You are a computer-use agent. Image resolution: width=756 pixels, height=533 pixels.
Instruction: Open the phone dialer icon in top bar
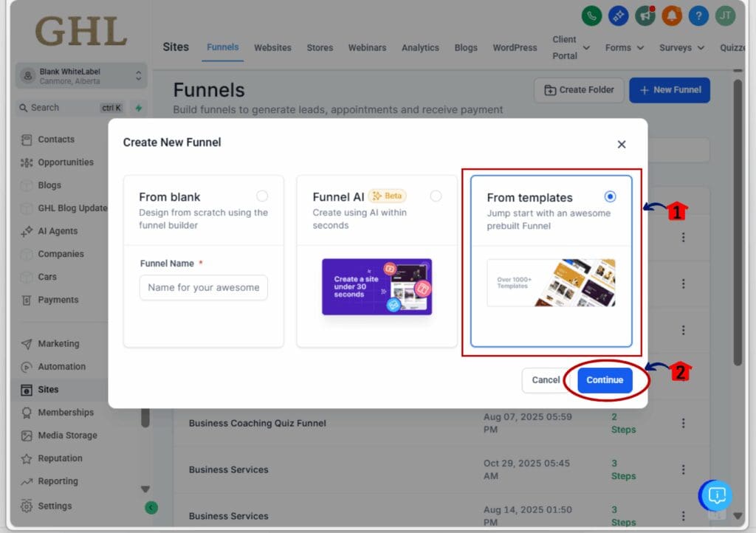591,16
